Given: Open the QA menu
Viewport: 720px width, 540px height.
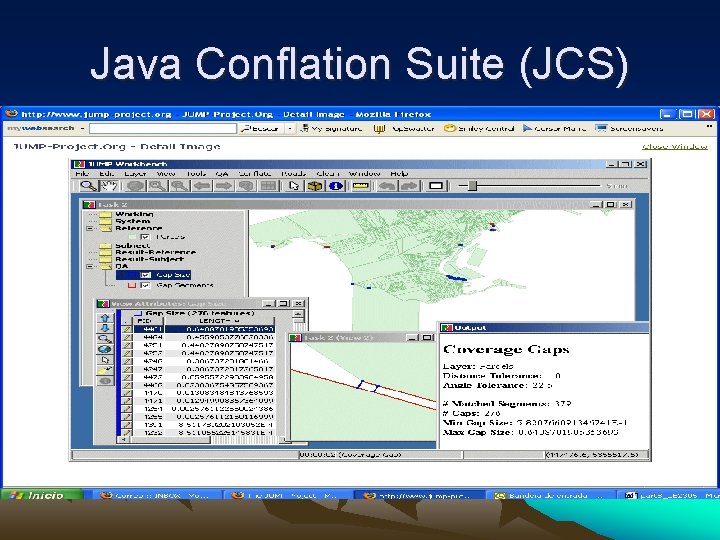Looking at the screenshot, I should (x=222, y=174).
